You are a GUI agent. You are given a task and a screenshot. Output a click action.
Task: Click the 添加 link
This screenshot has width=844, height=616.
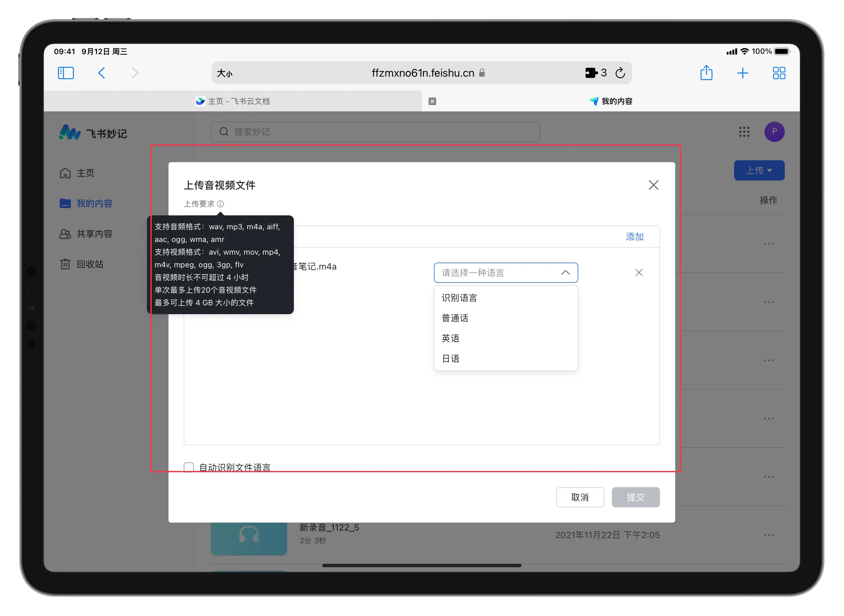(x=635, y=237)
